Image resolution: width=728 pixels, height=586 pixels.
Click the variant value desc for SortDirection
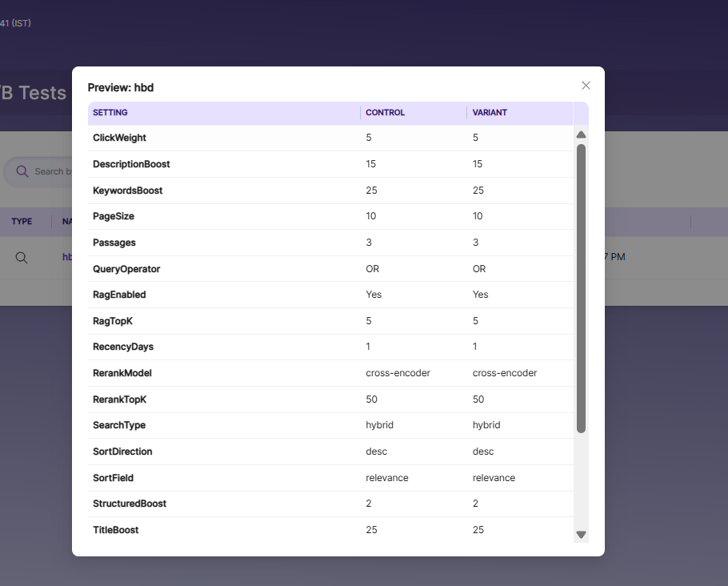click(483, 452)
